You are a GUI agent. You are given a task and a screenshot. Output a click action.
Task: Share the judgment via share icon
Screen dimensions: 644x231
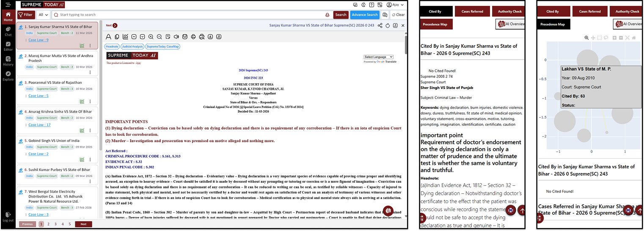point(380,25)
